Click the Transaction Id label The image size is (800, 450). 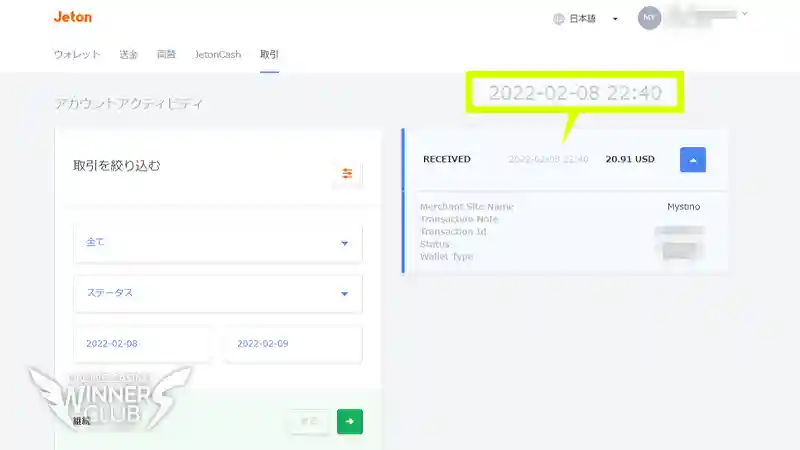click(453, 232)
